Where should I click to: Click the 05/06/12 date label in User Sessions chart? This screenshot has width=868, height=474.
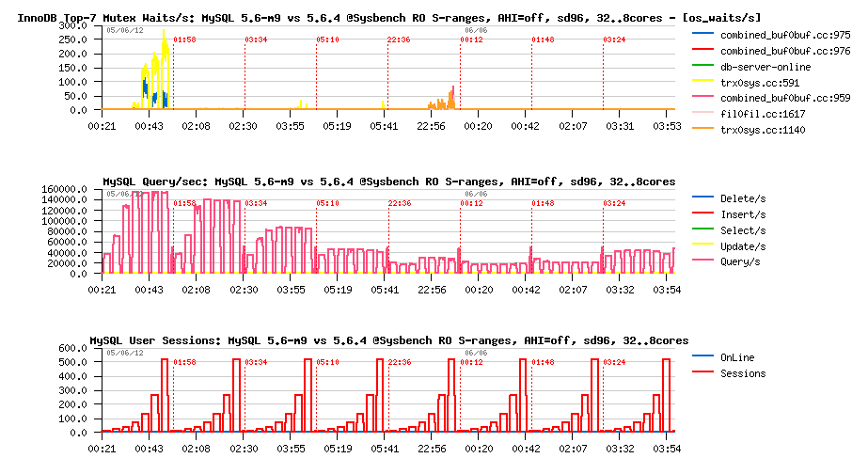point(125,353)
